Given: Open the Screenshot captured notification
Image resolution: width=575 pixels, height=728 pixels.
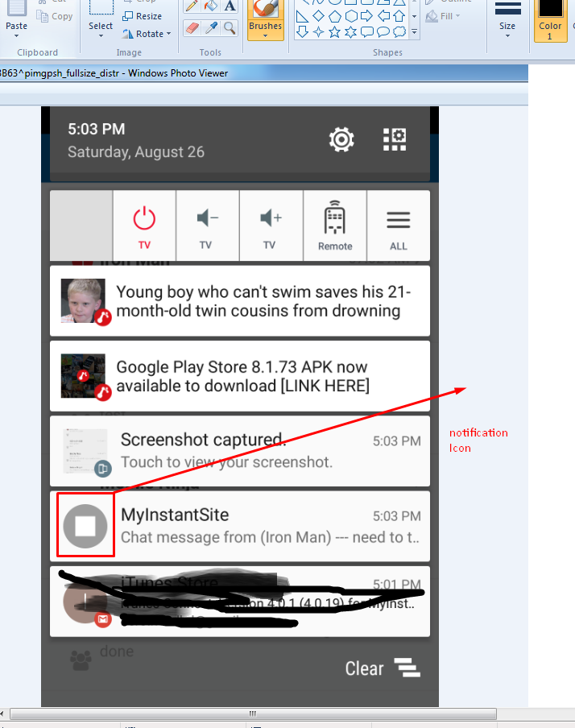Looking at the screenshot, I should 240,451.
